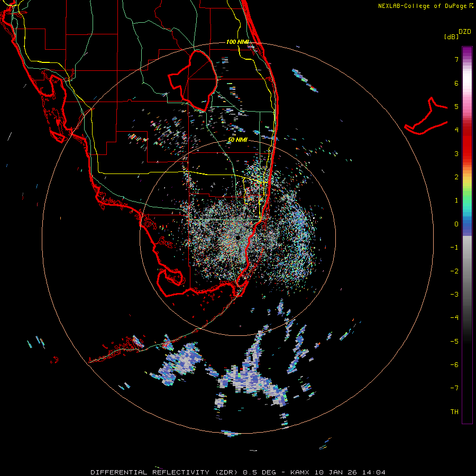Click the '3' value on the color scale

coord(456,153)
